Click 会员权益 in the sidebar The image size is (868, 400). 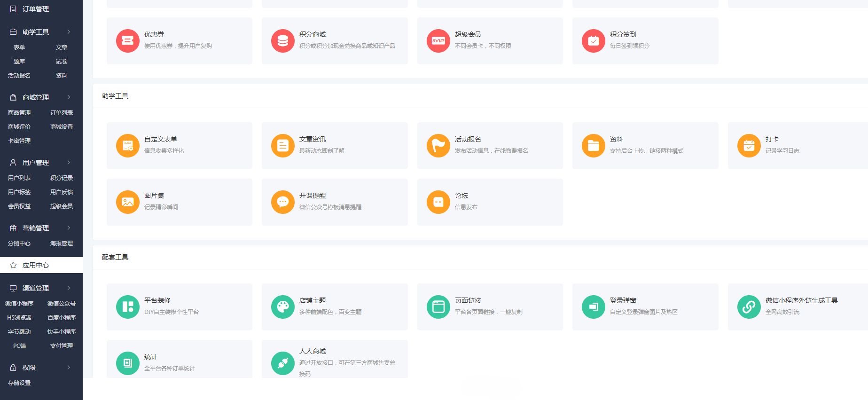pyautogui.click(x=19, y=206)
